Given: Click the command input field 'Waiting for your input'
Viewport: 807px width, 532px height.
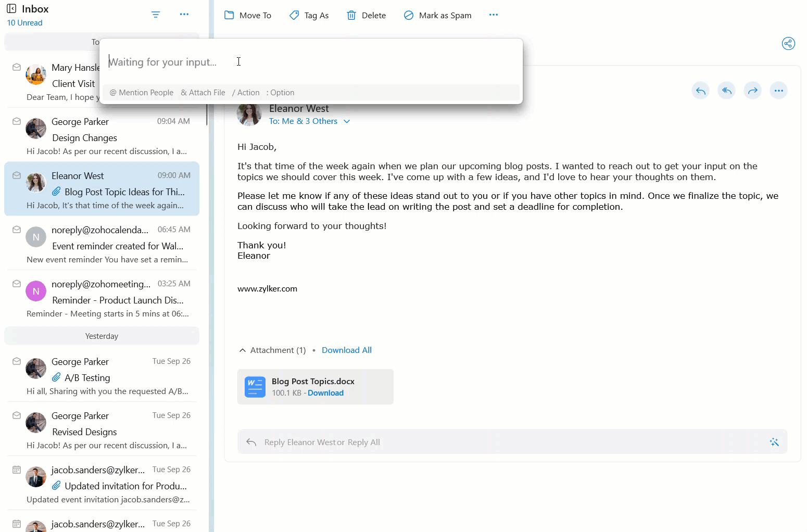Looking at the screenshot, I should [311, 62].
